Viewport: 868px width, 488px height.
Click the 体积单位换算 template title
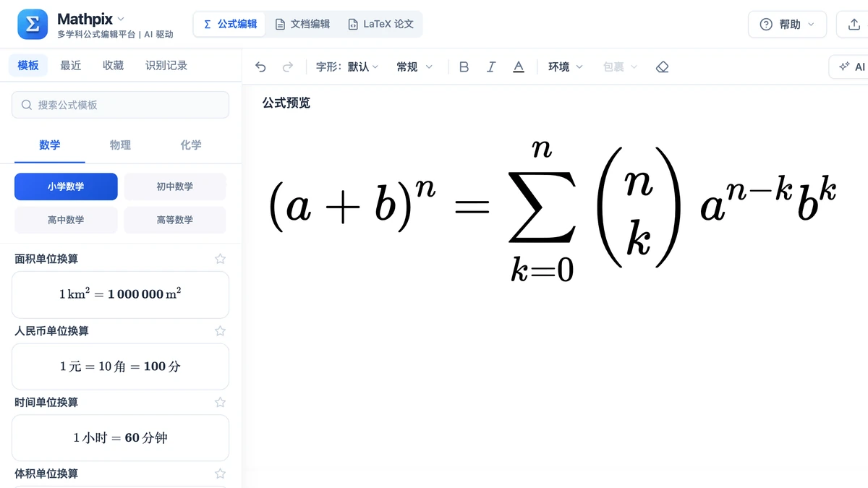pyautogui.click(x=46, y=474)
